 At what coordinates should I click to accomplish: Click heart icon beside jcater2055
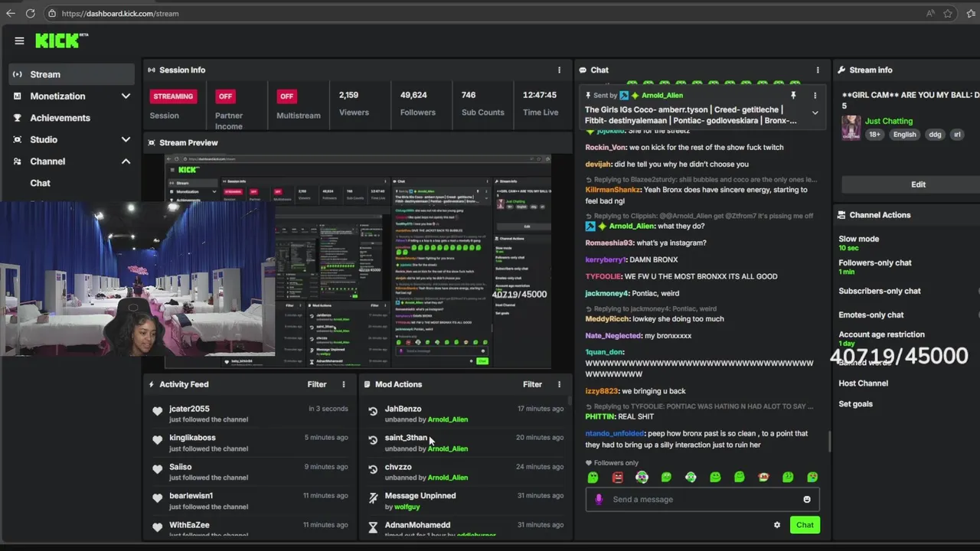(157, 412)
